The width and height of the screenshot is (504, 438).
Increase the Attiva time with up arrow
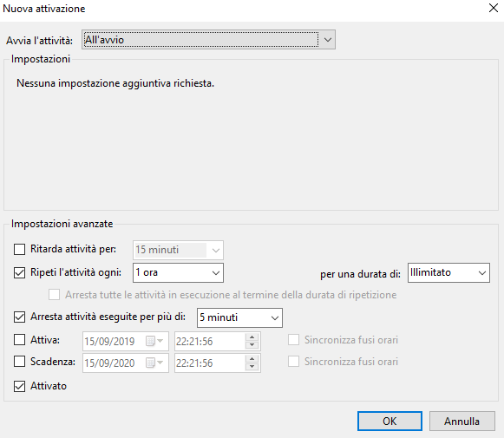point(252,337)
